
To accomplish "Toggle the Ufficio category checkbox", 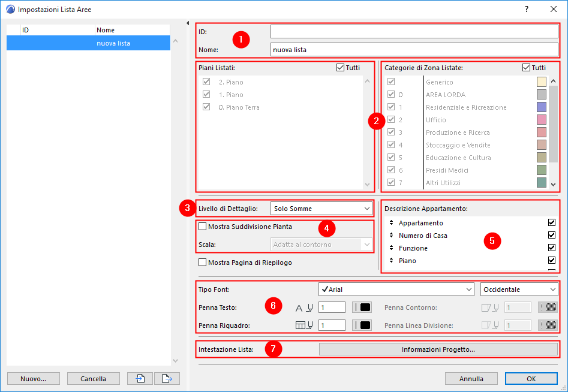I will click(x=391, y=119).
